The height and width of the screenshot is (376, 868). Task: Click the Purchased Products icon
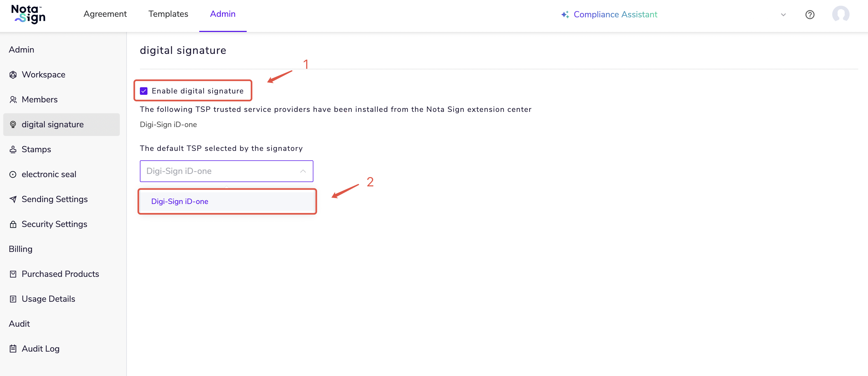tap(13, 274)
